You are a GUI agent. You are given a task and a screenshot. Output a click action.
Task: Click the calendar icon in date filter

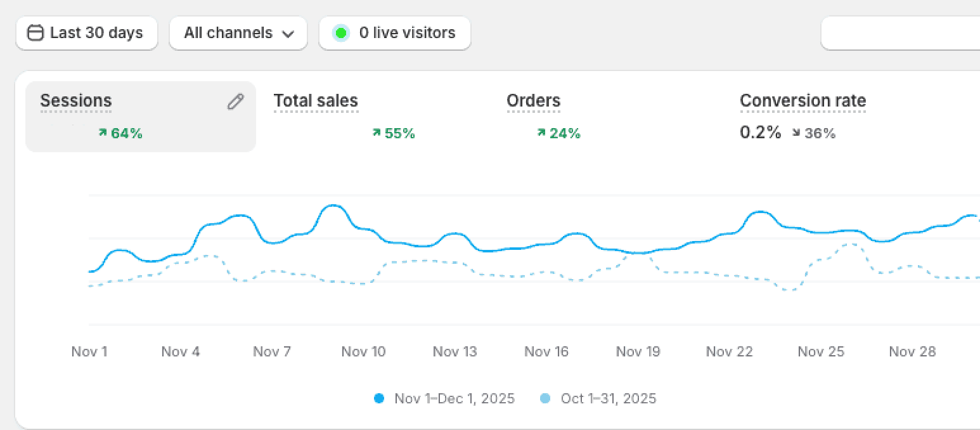pyautogui.click(x=36, y=33)
